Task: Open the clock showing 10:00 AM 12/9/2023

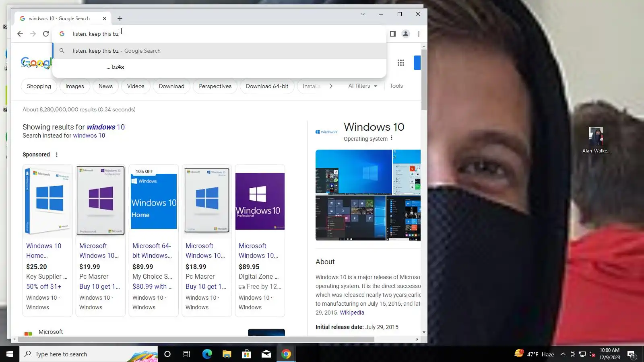Action: click(x=610, y=354)
